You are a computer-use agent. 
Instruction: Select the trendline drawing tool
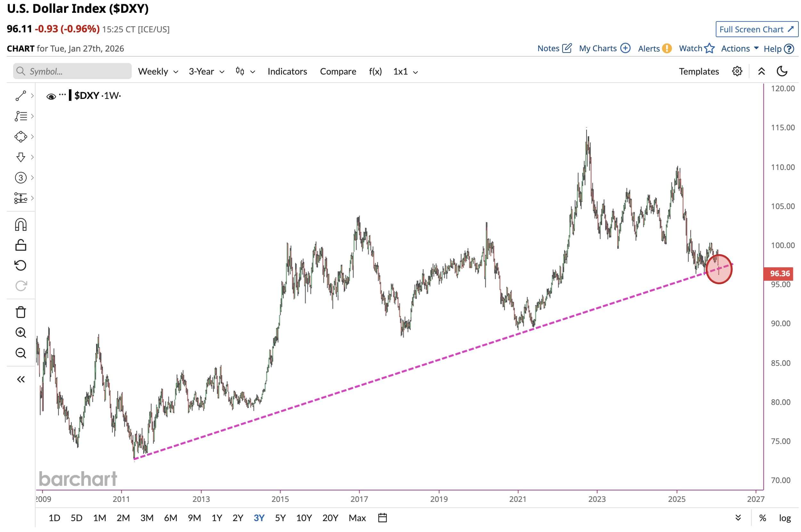coord(21,96)
